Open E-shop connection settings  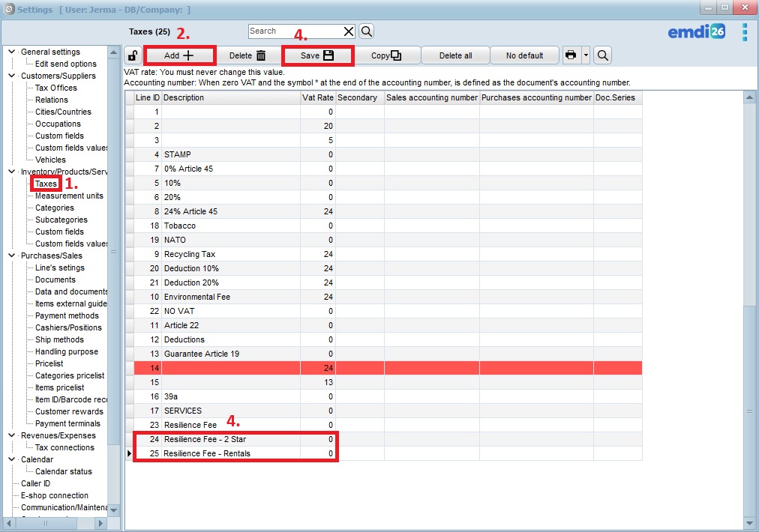click(x=55, y=495)
